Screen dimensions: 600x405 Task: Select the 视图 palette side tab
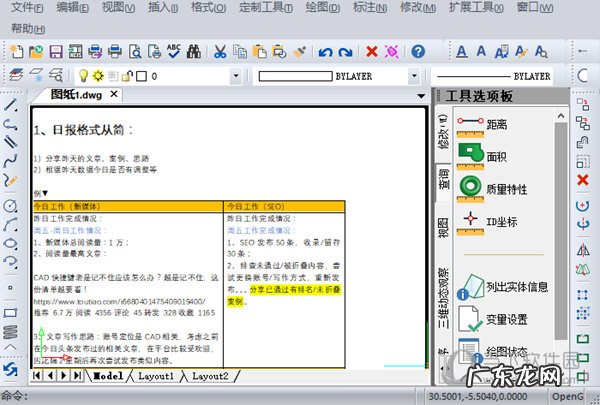coord(443,227)
